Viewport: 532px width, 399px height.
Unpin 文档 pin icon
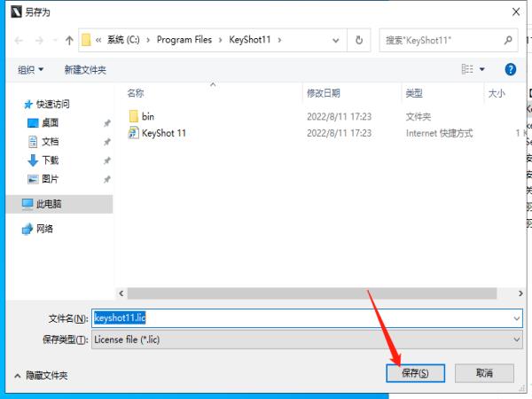tap(107, 142)
